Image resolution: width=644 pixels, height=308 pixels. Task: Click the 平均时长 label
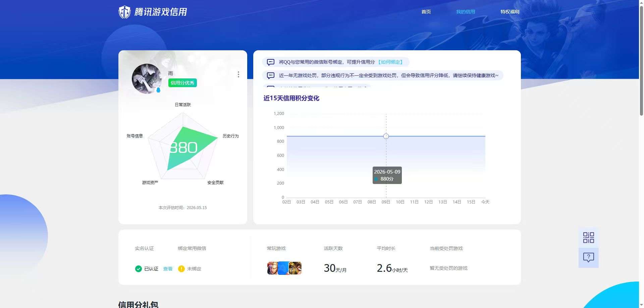coord(386,248)
